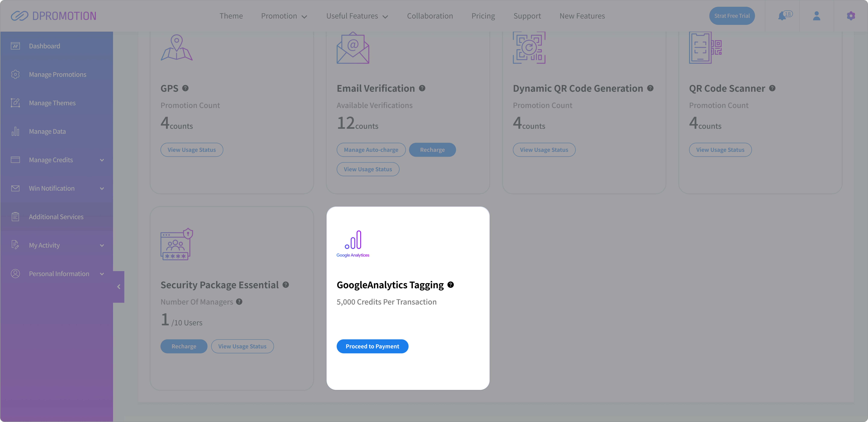This screenshot has height=422, width=868.
Task: Open the settings gear icon
Action: pos(851,16)
